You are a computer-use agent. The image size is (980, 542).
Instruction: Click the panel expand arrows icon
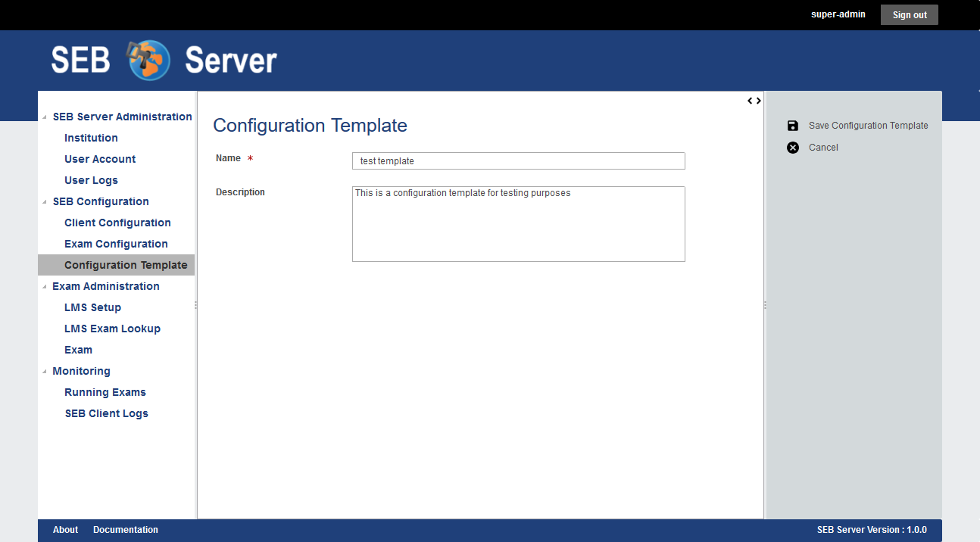(754, 101)
